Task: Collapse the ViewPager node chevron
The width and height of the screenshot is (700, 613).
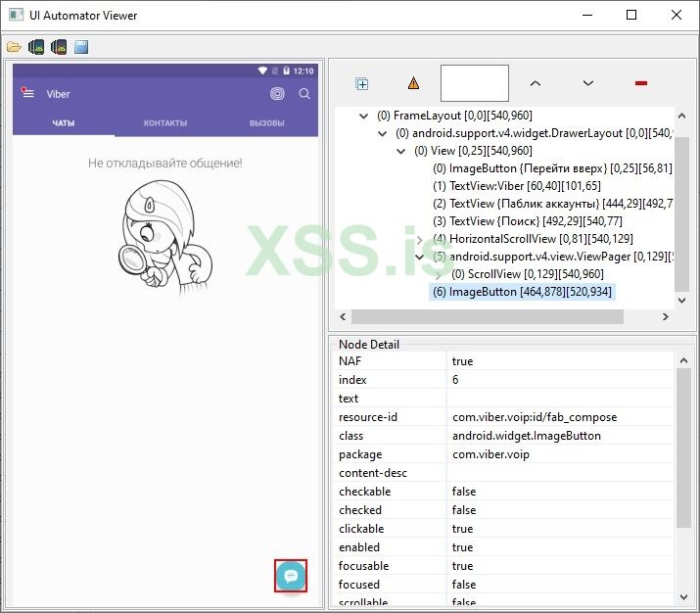Action: tap(419, 257)
